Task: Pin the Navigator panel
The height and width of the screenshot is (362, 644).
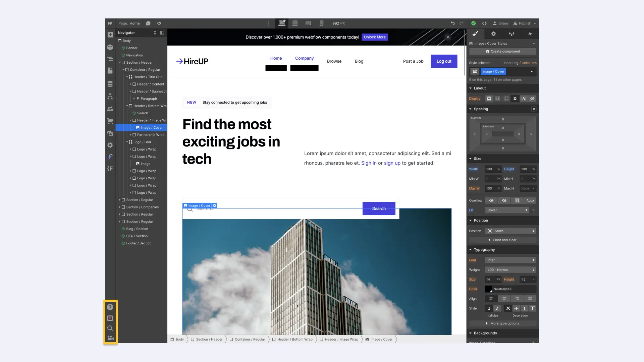Action: click(162, 33)
